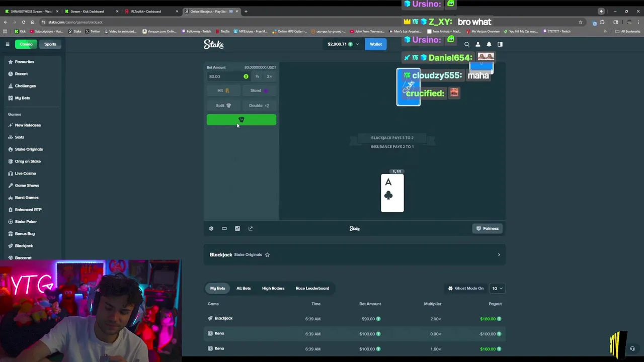
Task: Open the Netflix bookmark
Action: pyautogui.click(x=222, y=31)
